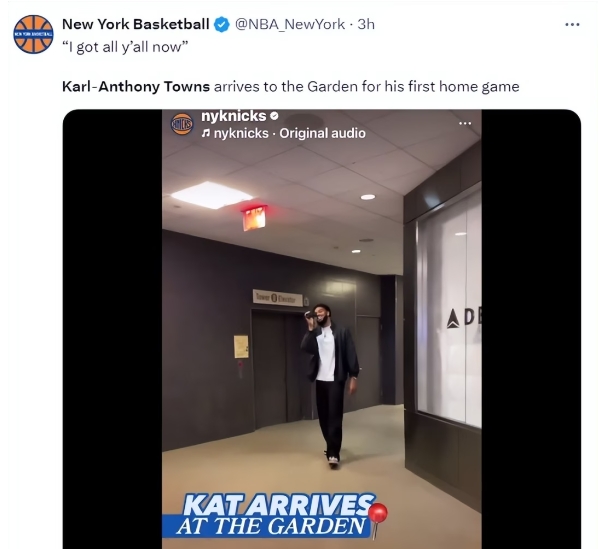The height and width of the screenshot is (549, 598).
Task: Visit the @NBA_NewYork handle
Action: tap(290, 24)
